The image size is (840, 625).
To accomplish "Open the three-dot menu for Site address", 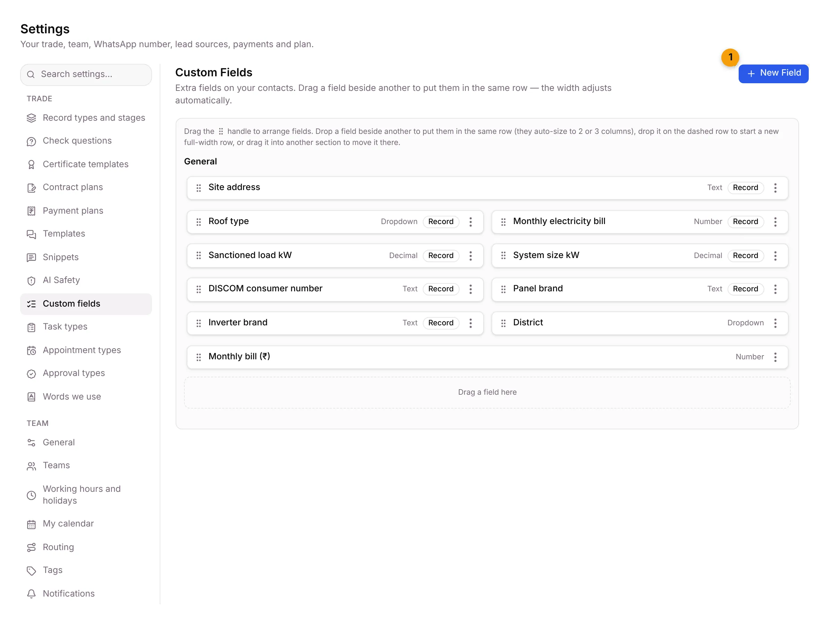I will click(775, 188).
